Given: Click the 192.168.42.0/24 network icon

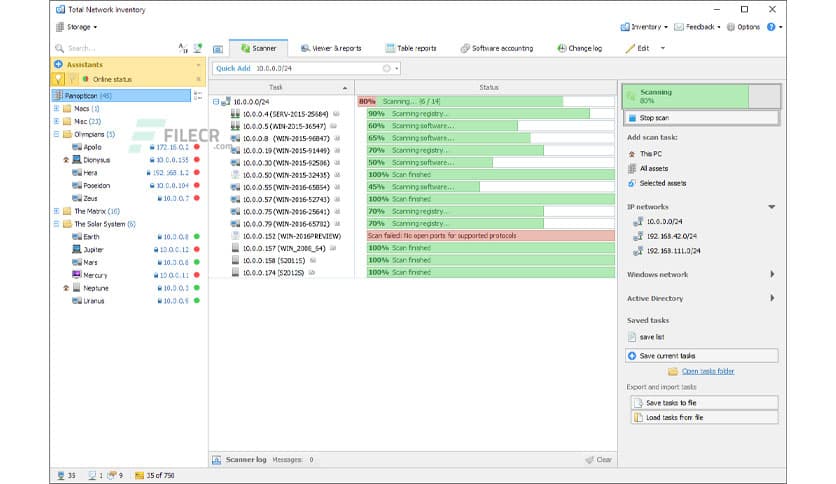Looking at the screenshot, I should pyautogui.click(x=638, y=236).
